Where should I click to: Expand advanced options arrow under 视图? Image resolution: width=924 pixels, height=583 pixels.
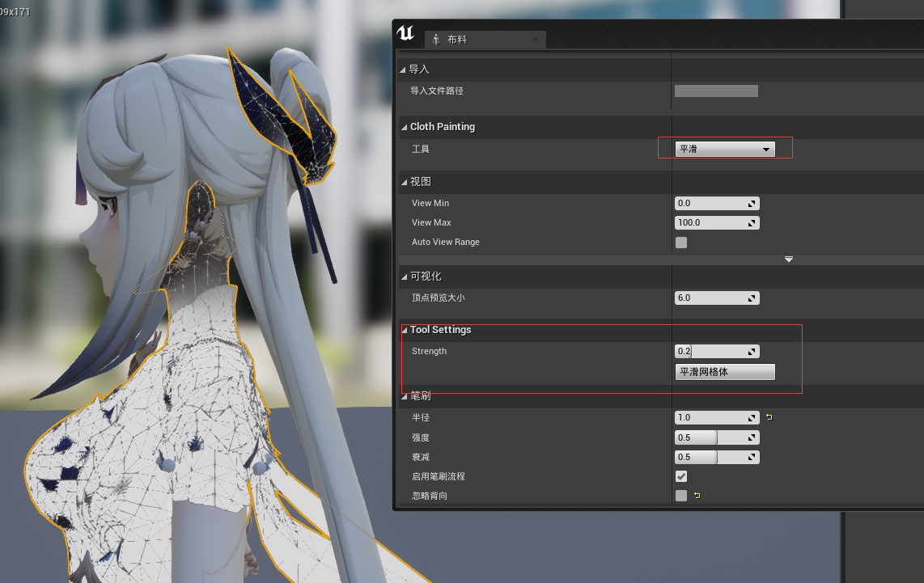point(788,259)
